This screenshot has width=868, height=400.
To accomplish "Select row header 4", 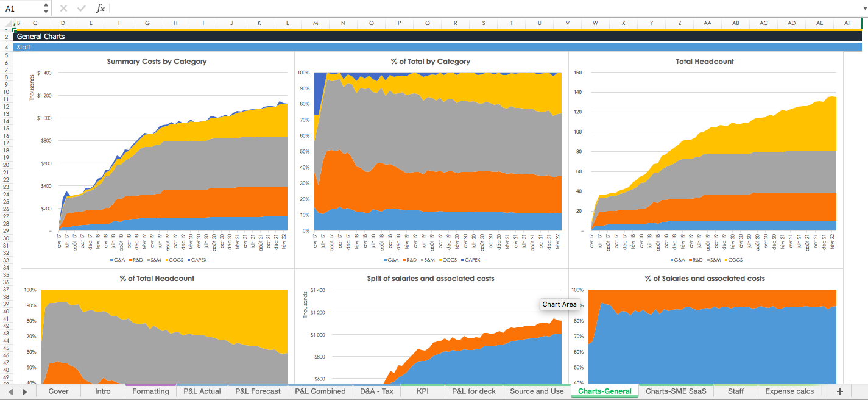I will pyautogui.click(x=6, y=47).
